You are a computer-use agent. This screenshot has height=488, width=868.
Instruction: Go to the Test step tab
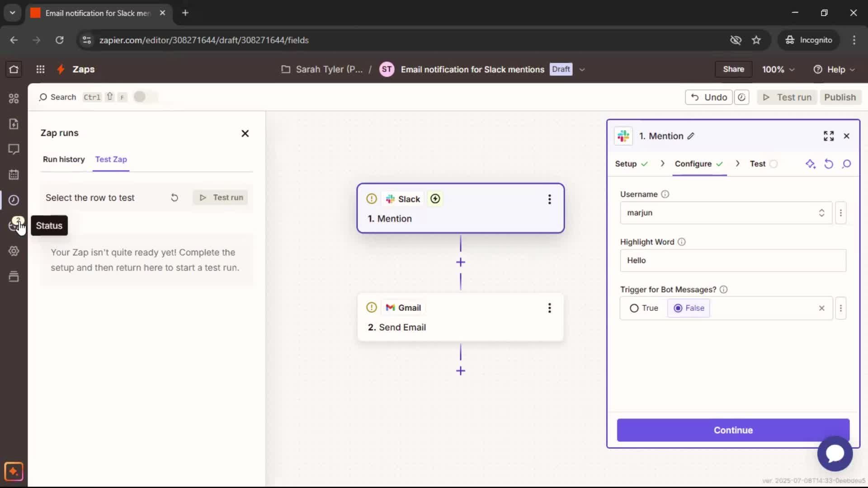pyautogui.click(x=763, y=164)
